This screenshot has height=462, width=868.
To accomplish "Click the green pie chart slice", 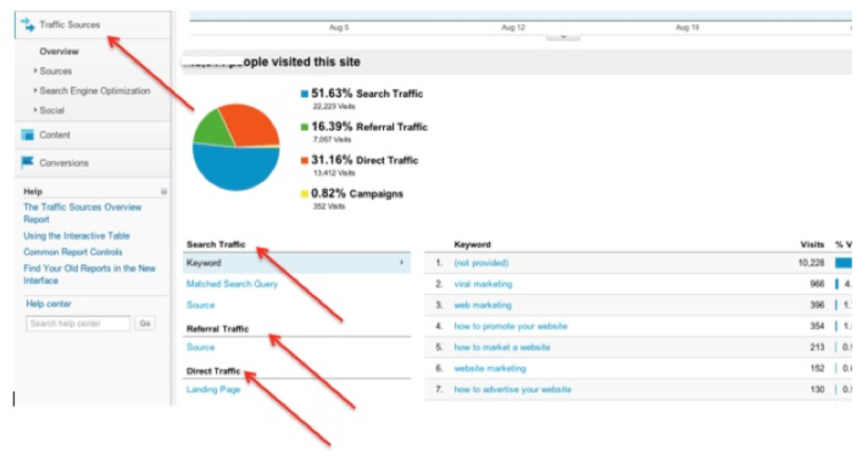I will pyautogui.click(x=212, y=128).
